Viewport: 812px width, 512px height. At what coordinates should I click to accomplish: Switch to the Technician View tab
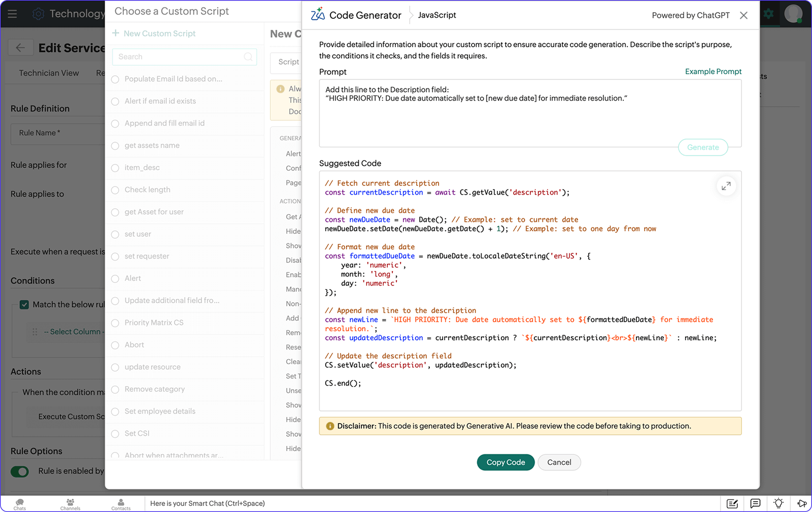[49, 73]
